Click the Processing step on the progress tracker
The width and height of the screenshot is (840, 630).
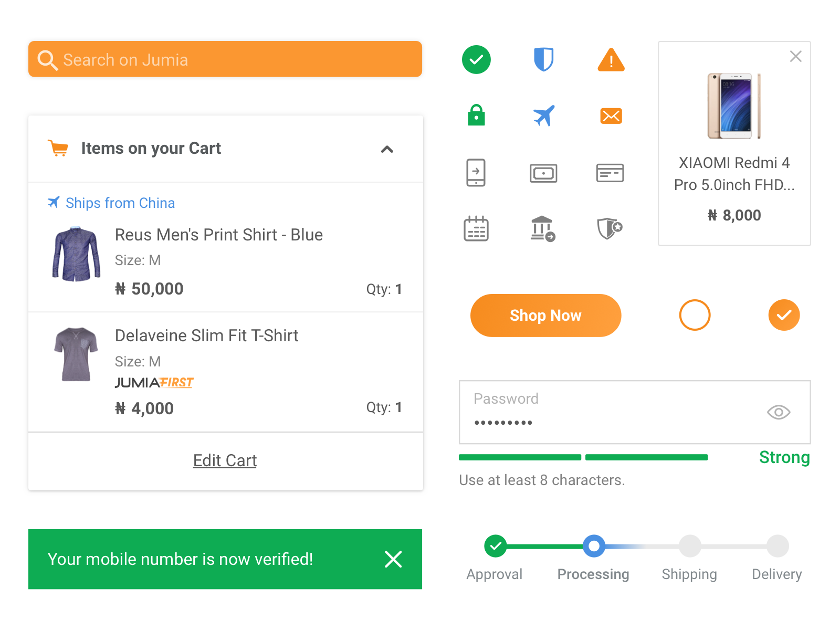pyautogui.click(x=594, y=546)
